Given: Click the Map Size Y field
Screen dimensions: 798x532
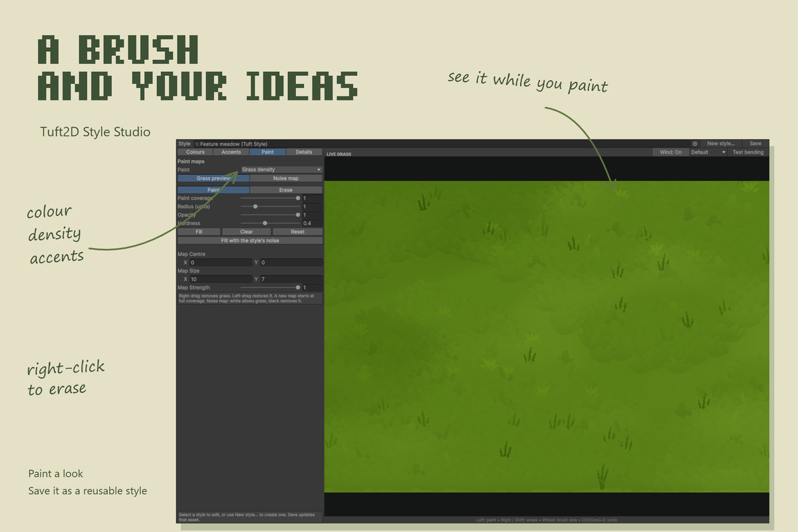Looking at the screenshot, I should (x=291, y=279).
